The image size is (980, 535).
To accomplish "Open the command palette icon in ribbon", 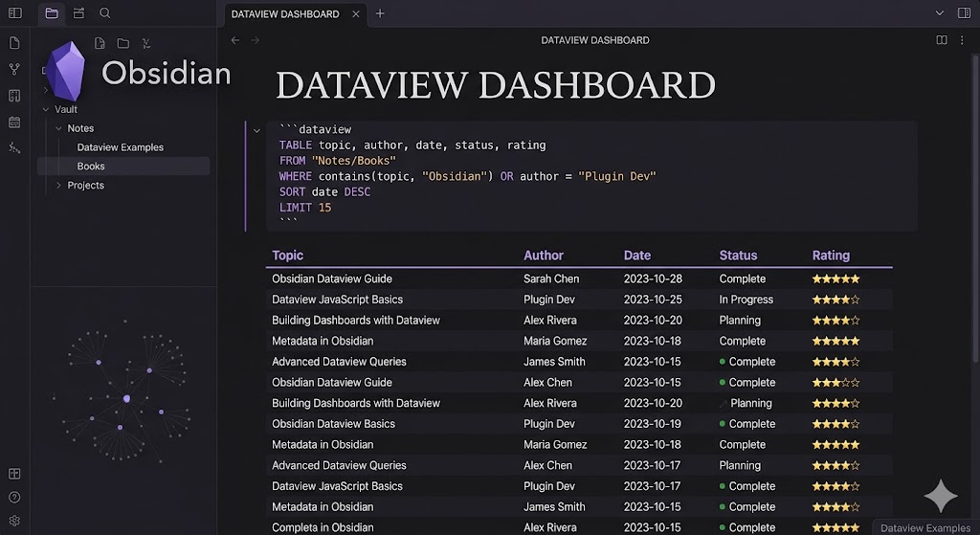I will coord(14,148).
